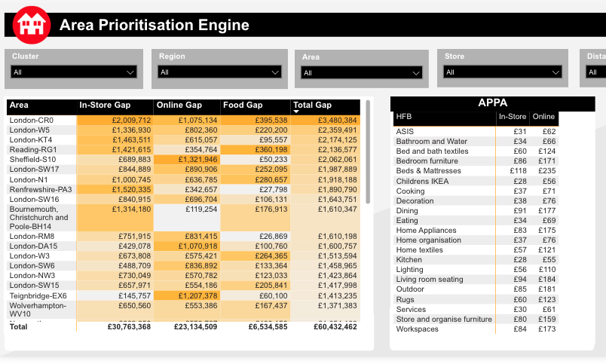Select the Bedroom furniture row

[476, 161]
